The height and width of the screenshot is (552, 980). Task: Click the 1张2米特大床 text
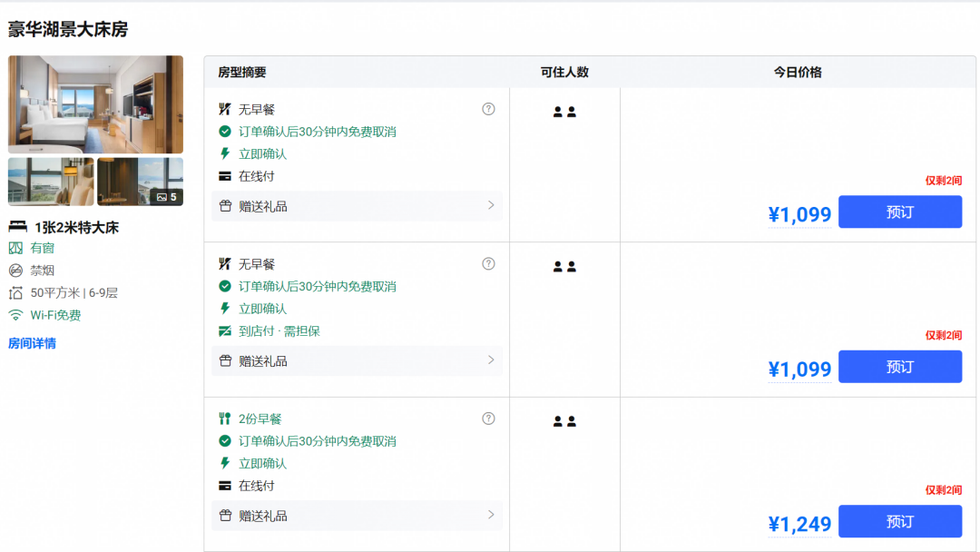tap(76, 228)
